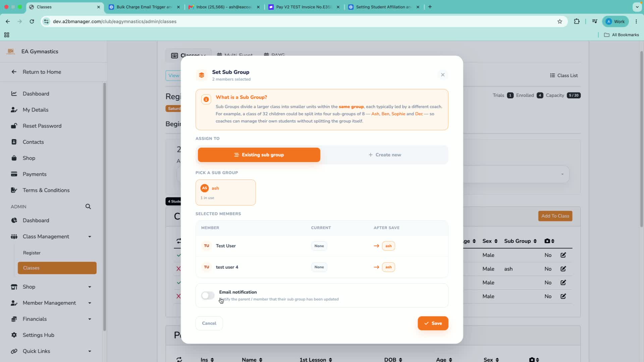Open the Work profile menu
Image resolution: width=644 pixels, height=362 pixels.
click(615, 21)
